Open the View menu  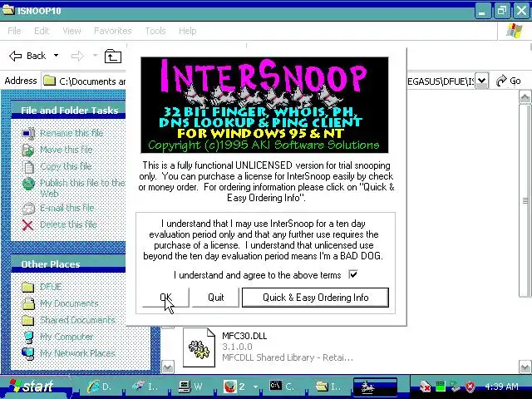coord(71,31)
